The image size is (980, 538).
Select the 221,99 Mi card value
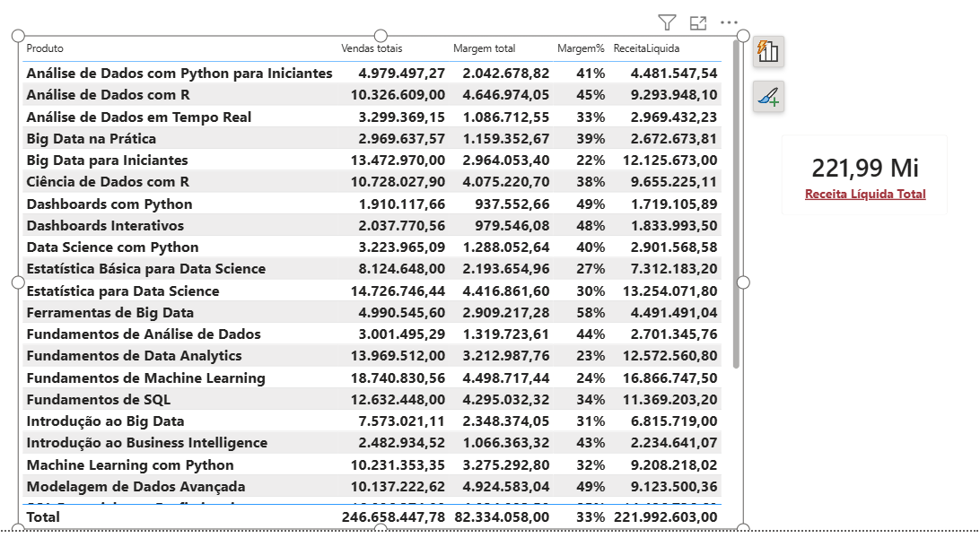coord(865,168)
